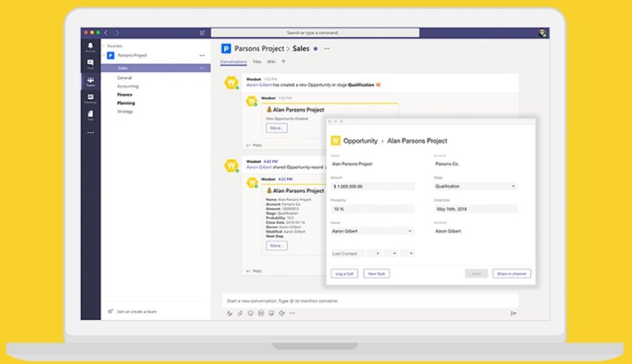Switch to the Wiki tab

tap(271, 61)
